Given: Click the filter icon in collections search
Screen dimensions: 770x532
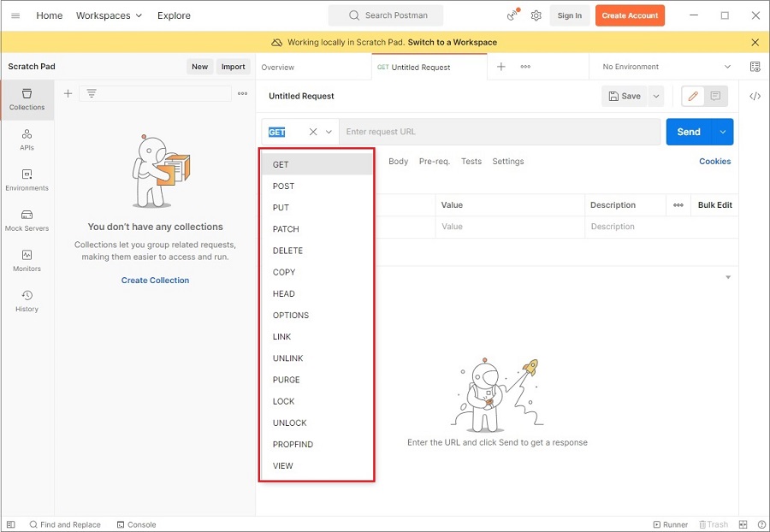Looking at the screenshot, I should (92, 93).
